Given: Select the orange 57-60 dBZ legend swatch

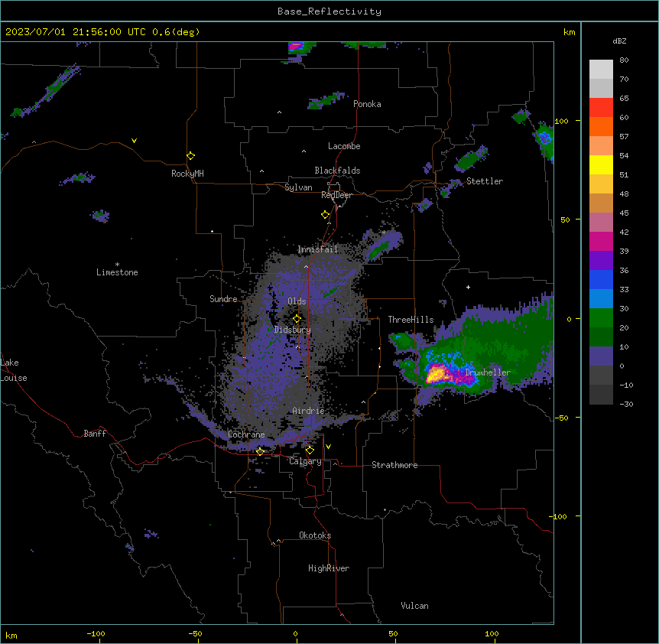Looking at the screenshot, I should 601,126.
